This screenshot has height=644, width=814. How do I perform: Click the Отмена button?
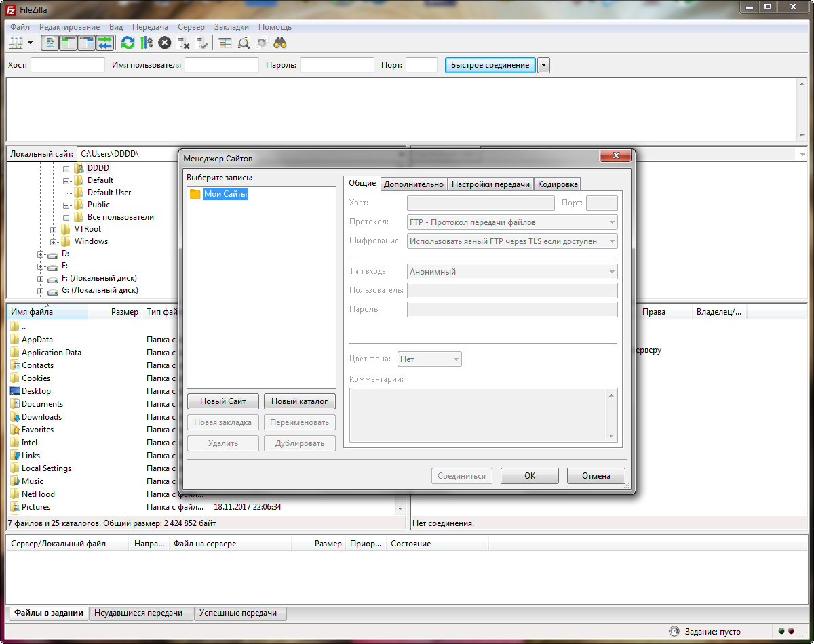pos(596,476)
